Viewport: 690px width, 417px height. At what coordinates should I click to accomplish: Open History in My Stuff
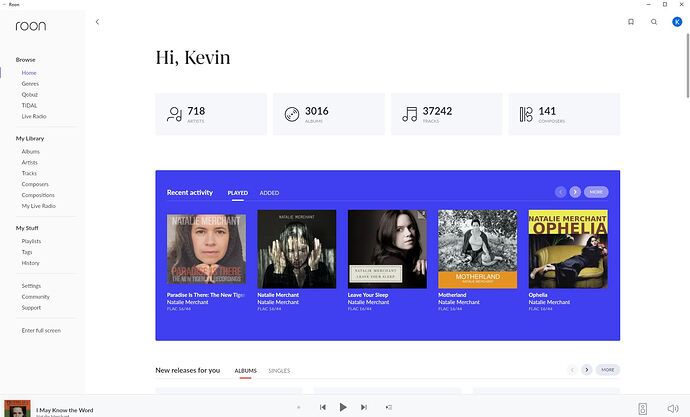pyautogui.click(x=30, y=263)
